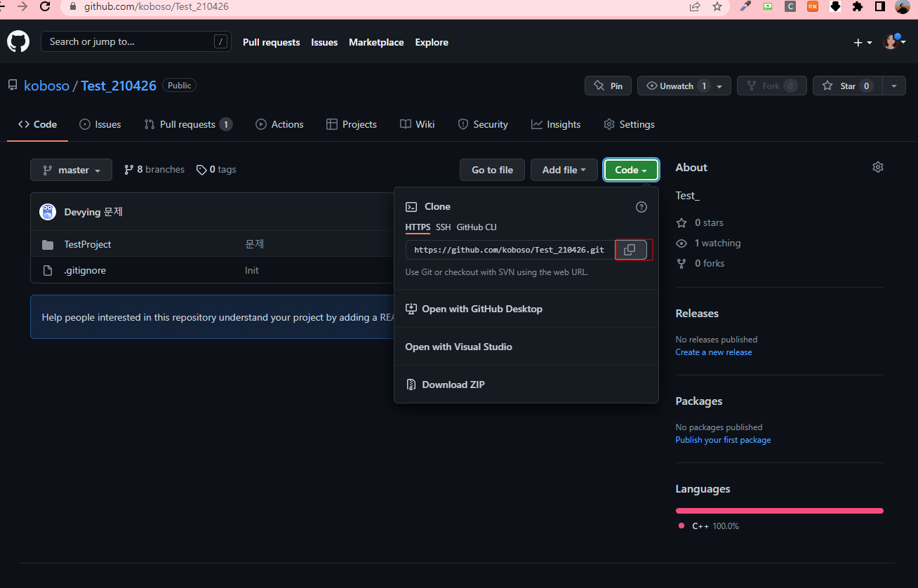The width and height of the screenshot is (918, 588).
Task: Select the GitHub CLI clone tab
Action: click(x=477, y=227)
